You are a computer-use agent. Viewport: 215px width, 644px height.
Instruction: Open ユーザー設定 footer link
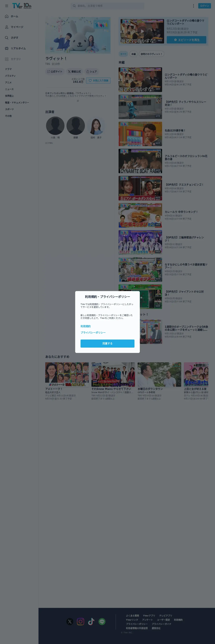click(163, 620)
